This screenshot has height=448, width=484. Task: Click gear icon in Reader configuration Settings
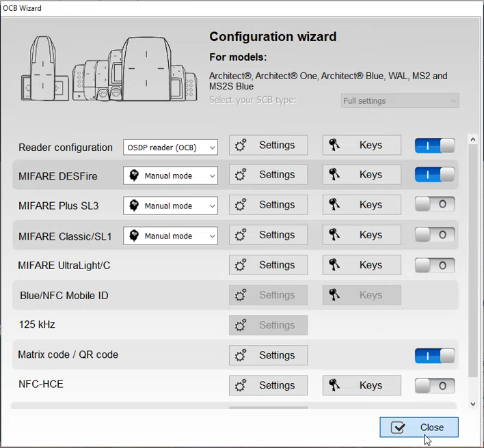pyautogui.click(x=241, y=145)
